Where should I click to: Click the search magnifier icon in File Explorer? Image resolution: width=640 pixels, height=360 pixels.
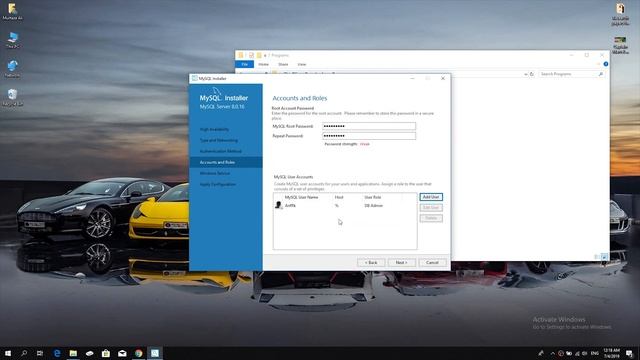601,74
